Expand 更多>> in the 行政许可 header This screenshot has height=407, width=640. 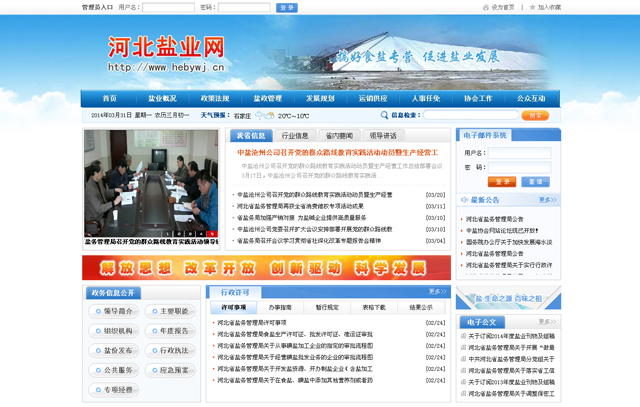pyautogui.click(x=437, y=291)
